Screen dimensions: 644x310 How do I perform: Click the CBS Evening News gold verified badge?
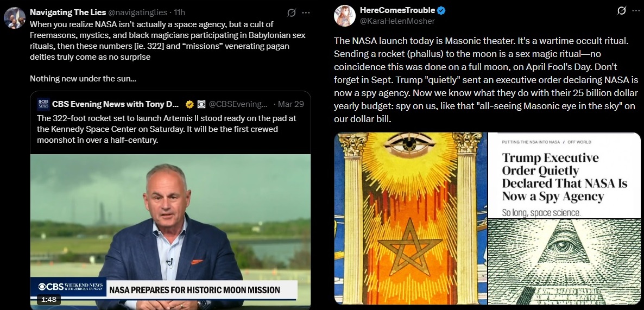(190, 104)
